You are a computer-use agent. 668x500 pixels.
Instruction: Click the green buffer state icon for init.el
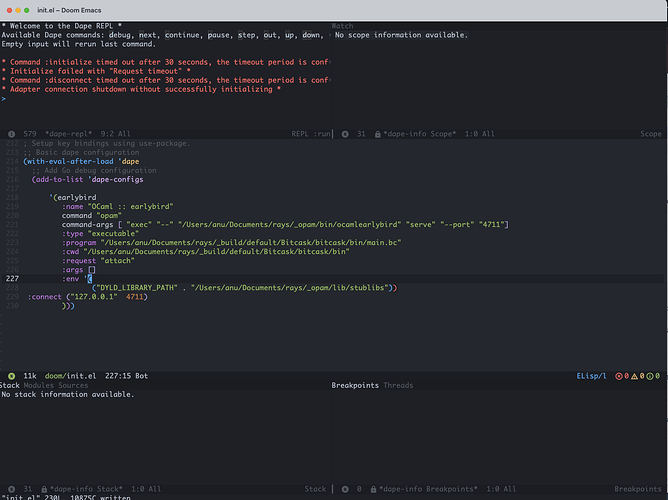[x=12, y=376]
